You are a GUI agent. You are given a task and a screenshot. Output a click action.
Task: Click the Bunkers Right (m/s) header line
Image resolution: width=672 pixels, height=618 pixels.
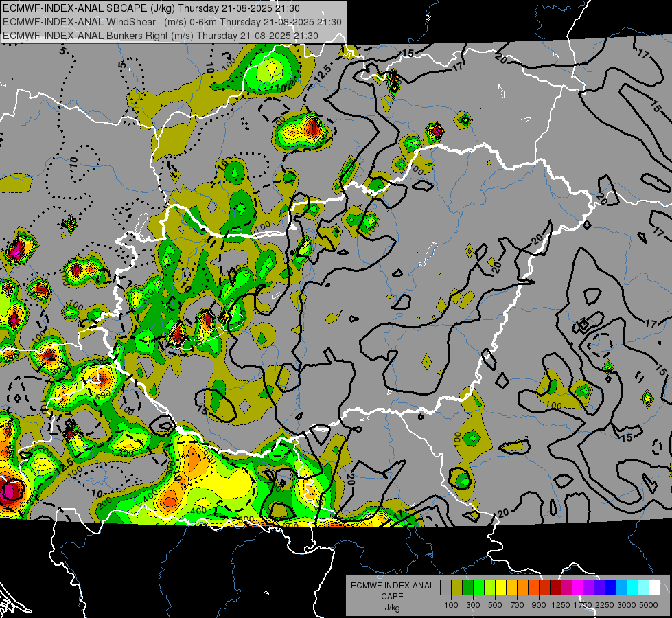click(x=161, y=36)
